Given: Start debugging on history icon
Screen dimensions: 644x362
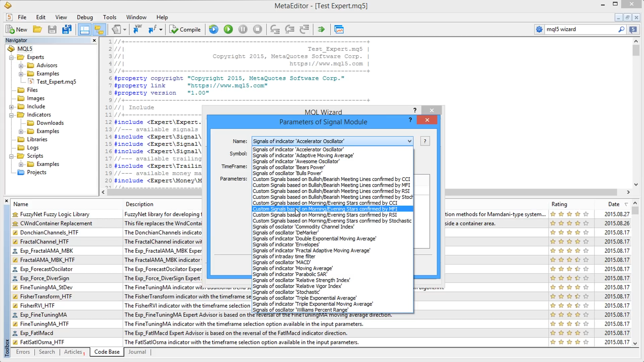Looking at the screenshot, I should 214,29.
